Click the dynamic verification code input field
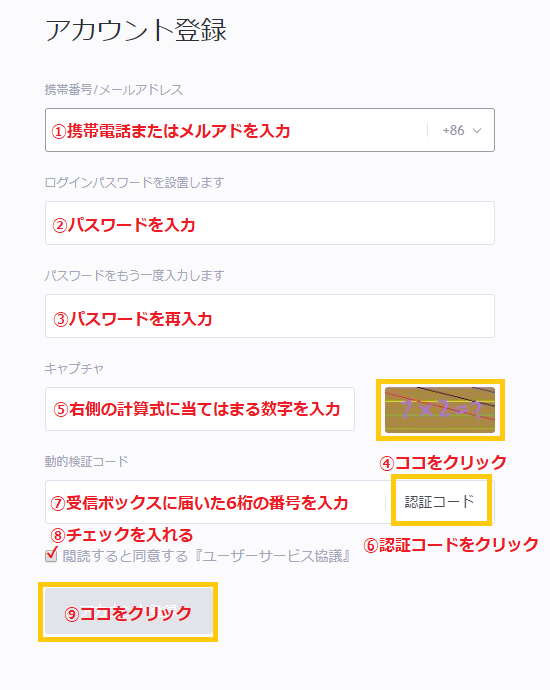Image resolution: width=550 pixels, height=690 pixels. [215, 502]
